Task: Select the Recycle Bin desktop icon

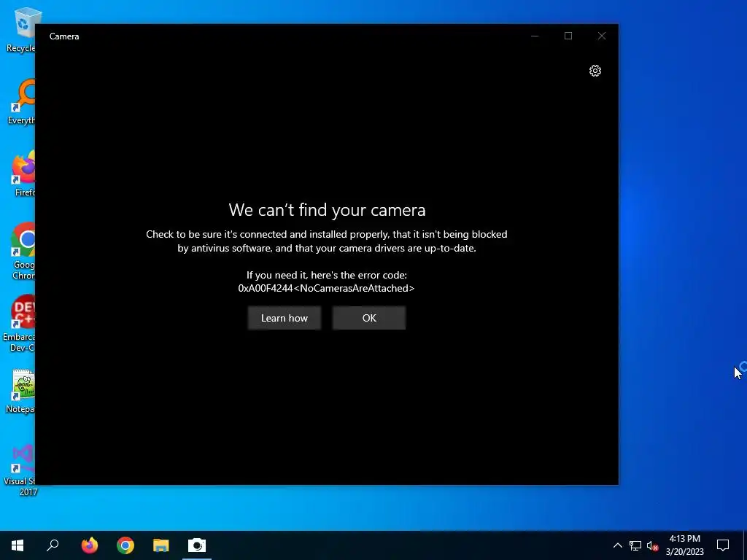Action: 21,29
